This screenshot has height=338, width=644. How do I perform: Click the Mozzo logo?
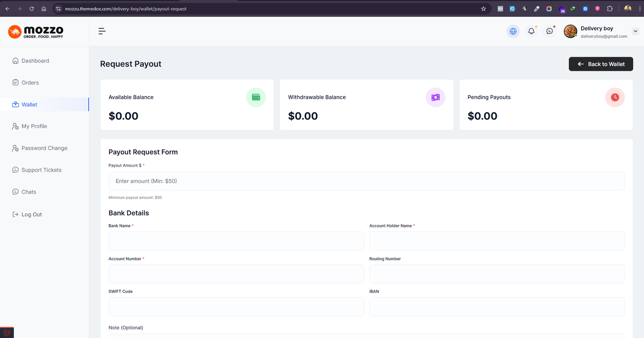(36, 31)
